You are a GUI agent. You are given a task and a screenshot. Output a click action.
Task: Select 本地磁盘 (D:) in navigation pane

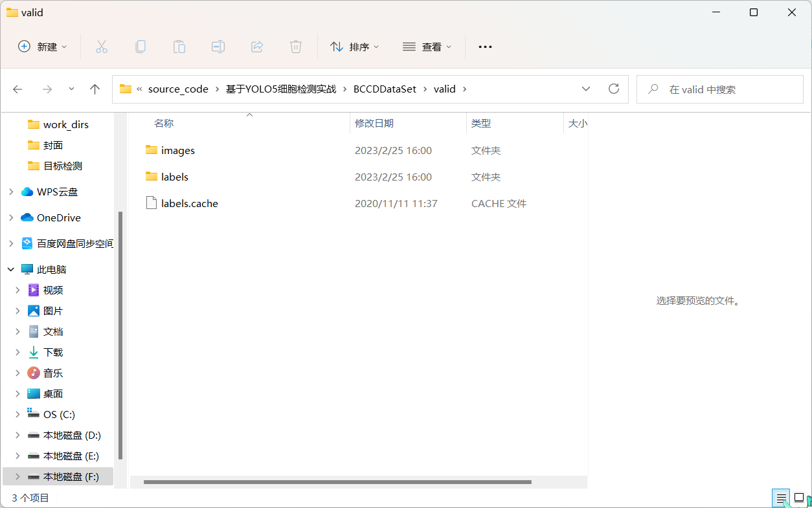coord(72,435)
